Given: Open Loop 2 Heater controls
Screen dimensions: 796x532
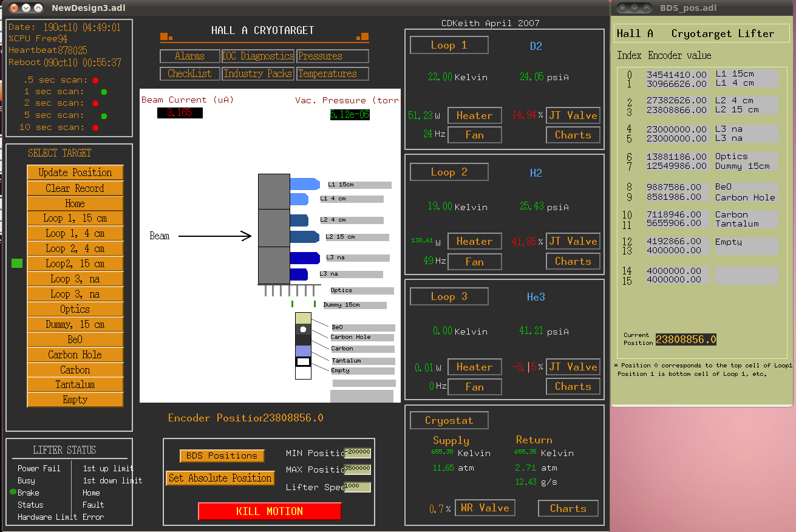Looking at the screenshot, I should tap(475, 241).
